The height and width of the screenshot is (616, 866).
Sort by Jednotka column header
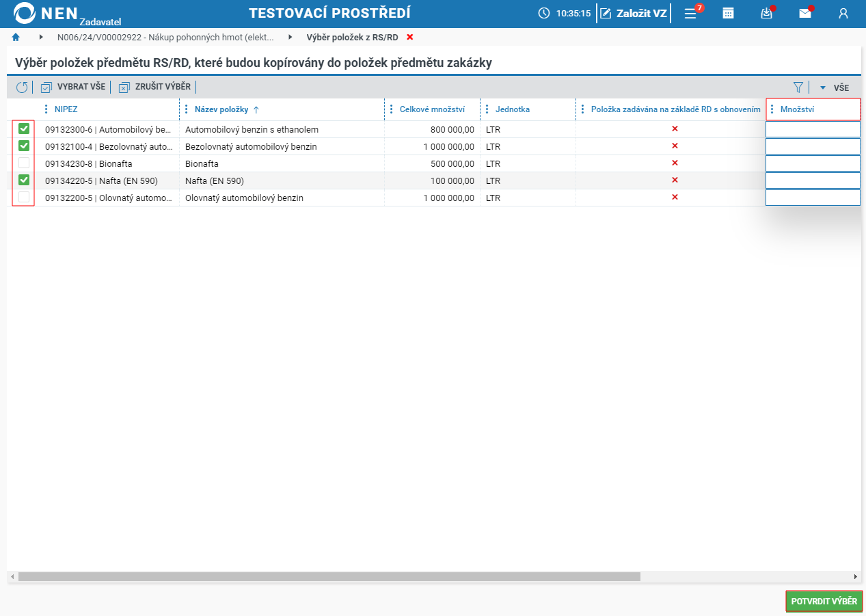coord(513,109)
